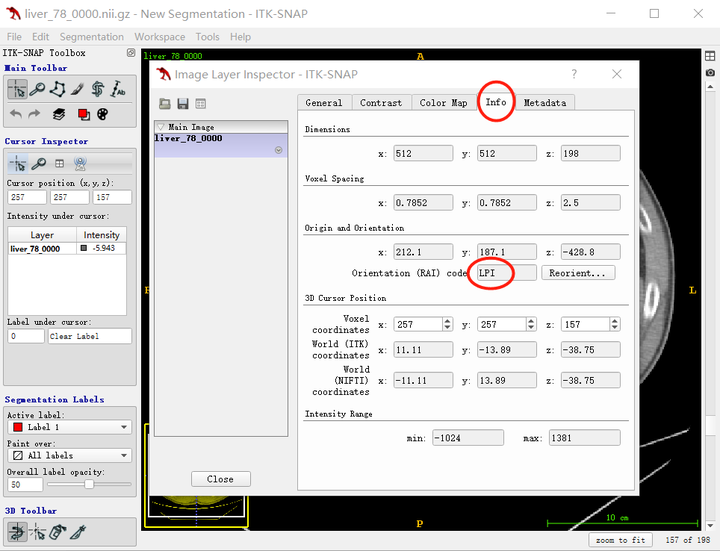Select the Polygon drawing tool

[57, 89]
